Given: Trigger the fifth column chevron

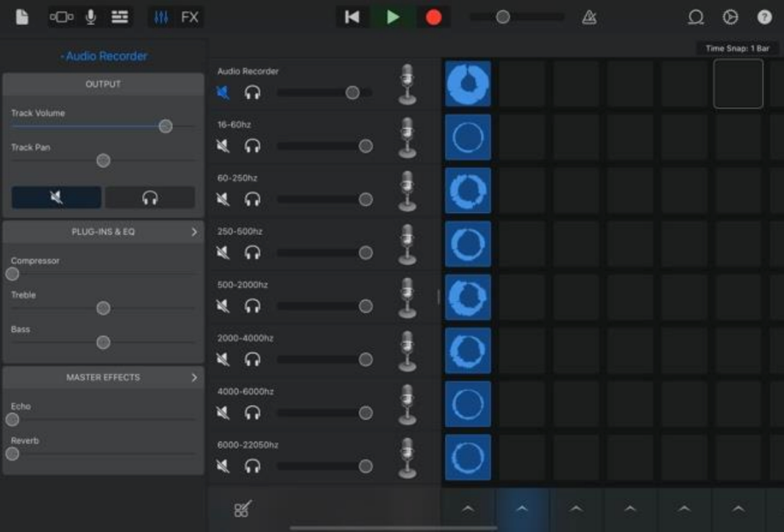Looking at the screenshot, I should [684, 508].
